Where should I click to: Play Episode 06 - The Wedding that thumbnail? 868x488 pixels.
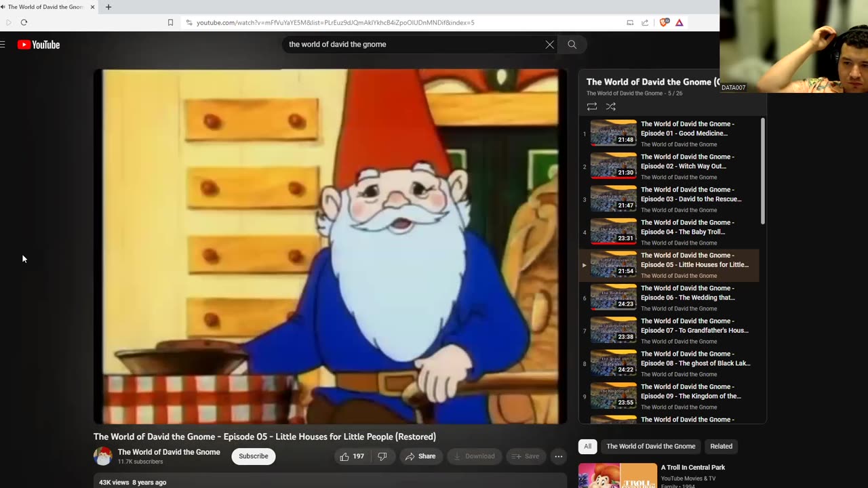(x=614, y=298)
